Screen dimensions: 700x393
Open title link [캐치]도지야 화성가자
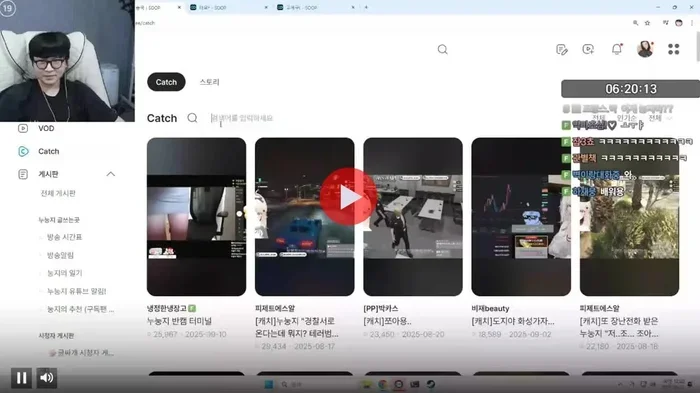click(x=513, y=321)
